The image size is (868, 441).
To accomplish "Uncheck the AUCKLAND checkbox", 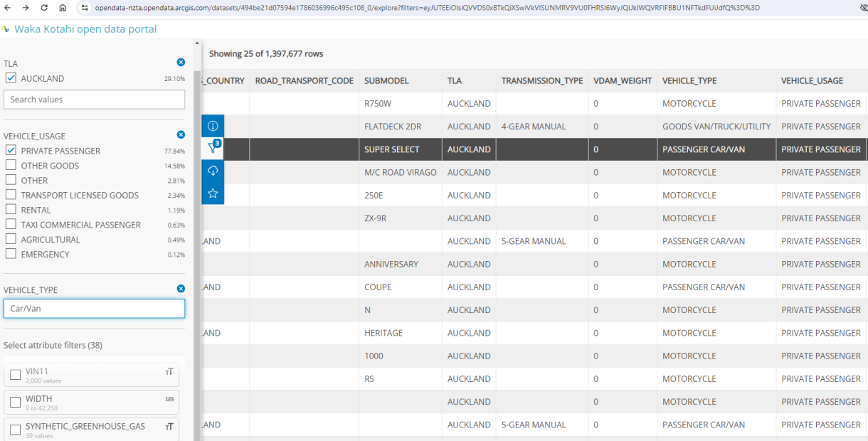I will (11, 78).
